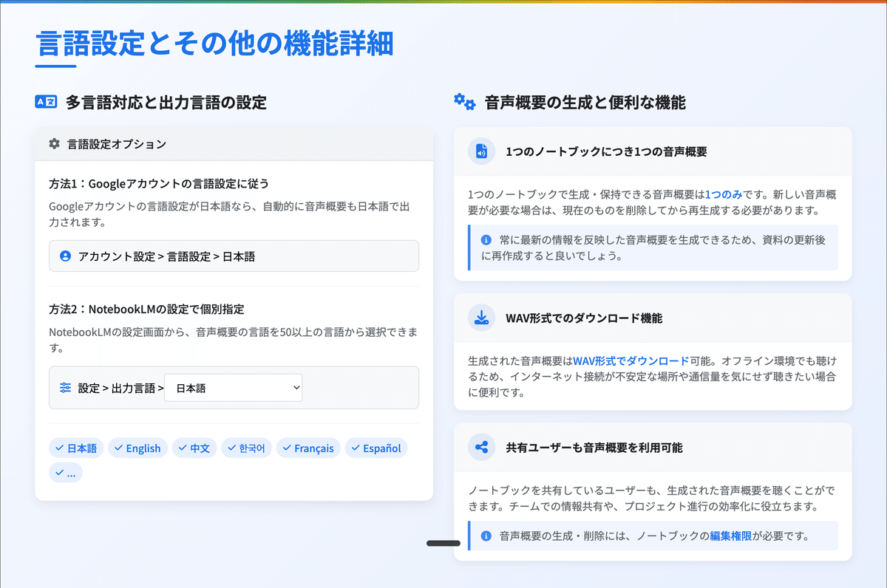
Task: Click the sliders icon before 設定 > 出力言語
Action: coord(65,387)
